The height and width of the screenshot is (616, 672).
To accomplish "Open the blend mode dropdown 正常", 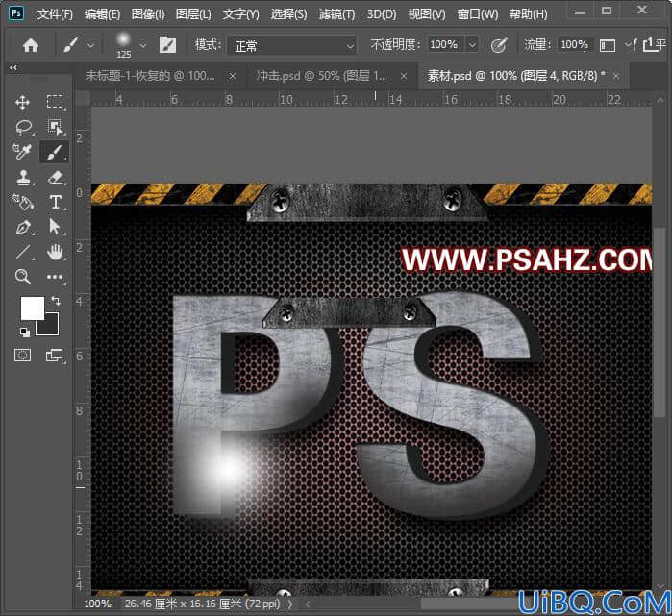I will (x=292, y=45).
